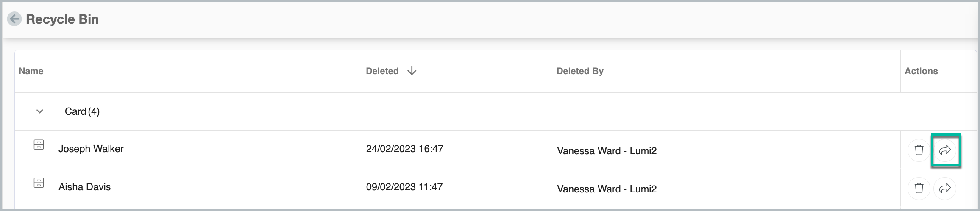The height and width of the screenshot is (211, 980).
Task: Click the 24/02/2023 16:47 deleted date
Action: coord(405,149)
